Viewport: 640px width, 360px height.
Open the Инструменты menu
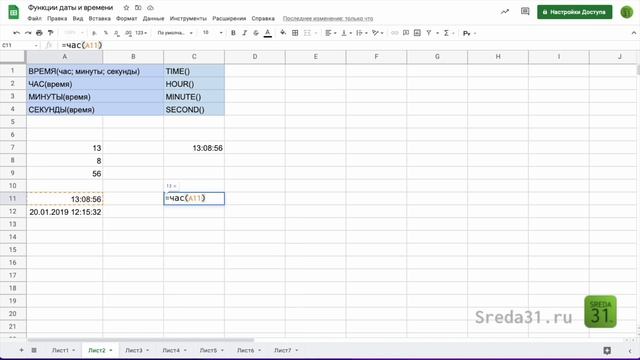(188, 18)
